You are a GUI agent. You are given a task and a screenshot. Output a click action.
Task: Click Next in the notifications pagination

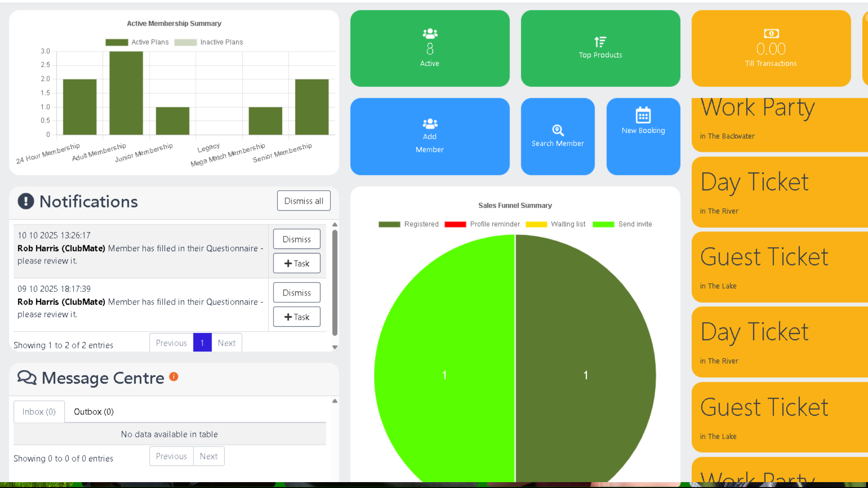click(x=226, y=343)
